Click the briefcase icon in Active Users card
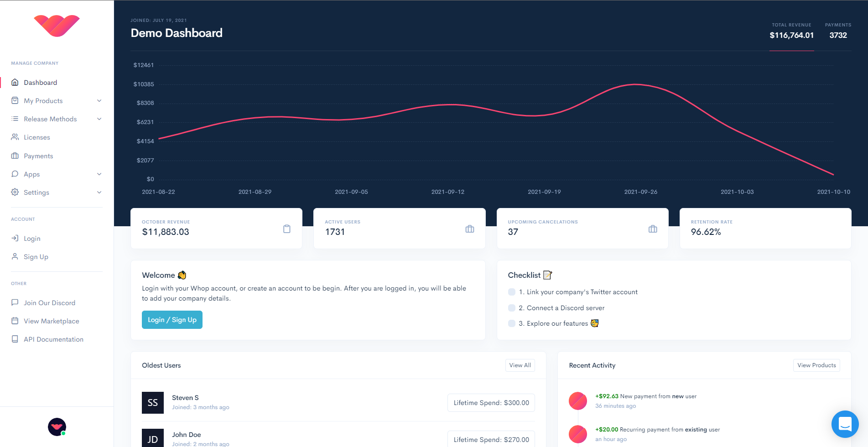Image resolution: width=868 pixels, height=447 pixels. tap(469, 229)
